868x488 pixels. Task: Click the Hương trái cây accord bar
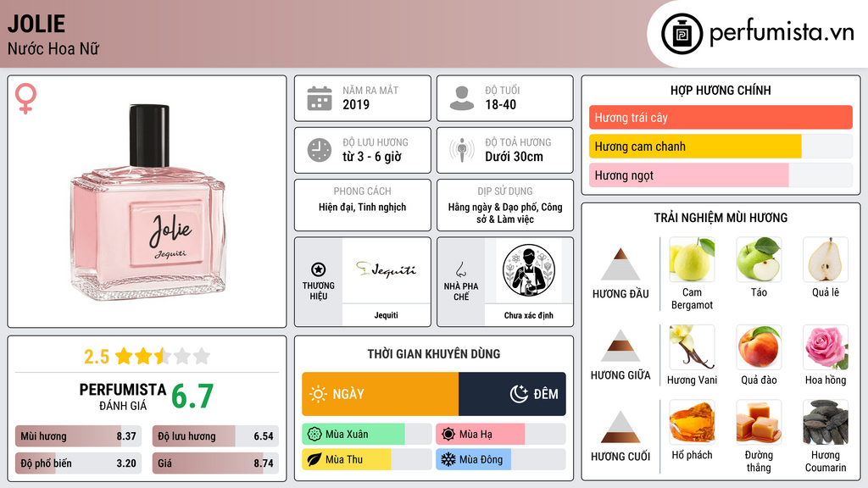point(721,117)
